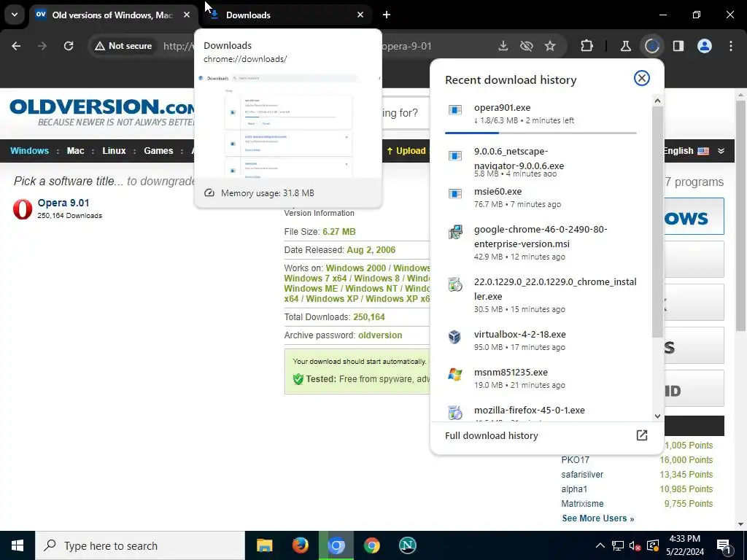Viewport: 747px width, 560px height.
Task: Open Chrome three-dot menu
Action: [x=731, y=46]
